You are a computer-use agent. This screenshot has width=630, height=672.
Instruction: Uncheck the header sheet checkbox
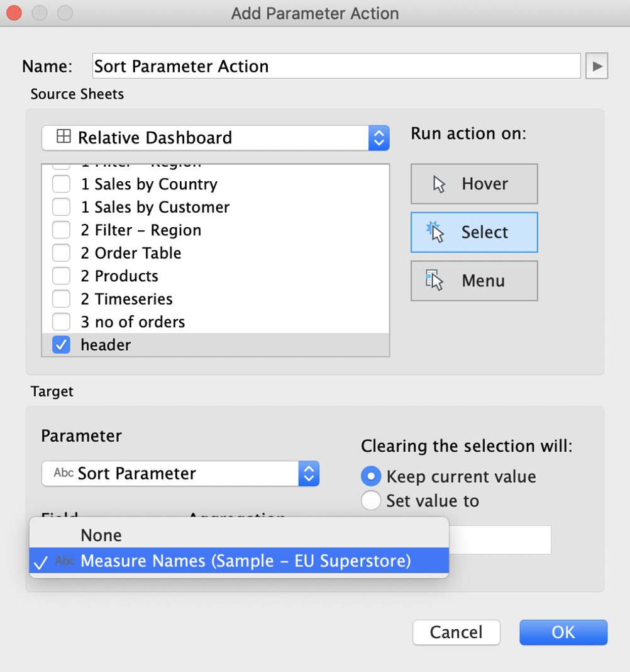61,345
